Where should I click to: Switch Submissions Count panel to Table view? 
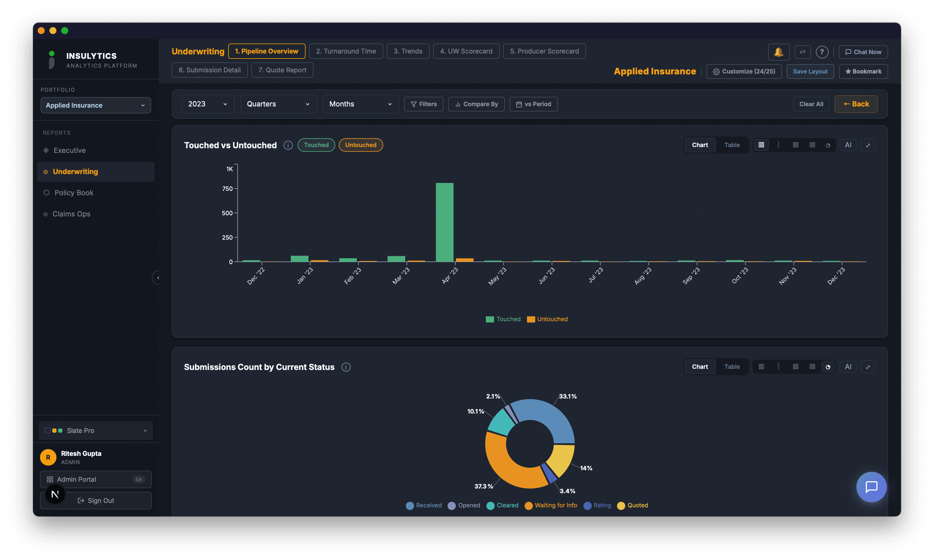(732, 366)
